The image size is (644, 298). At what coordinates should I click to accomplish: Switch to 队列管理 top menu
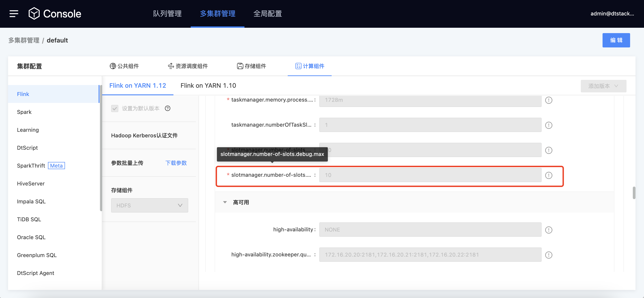[x=167, y=13]
